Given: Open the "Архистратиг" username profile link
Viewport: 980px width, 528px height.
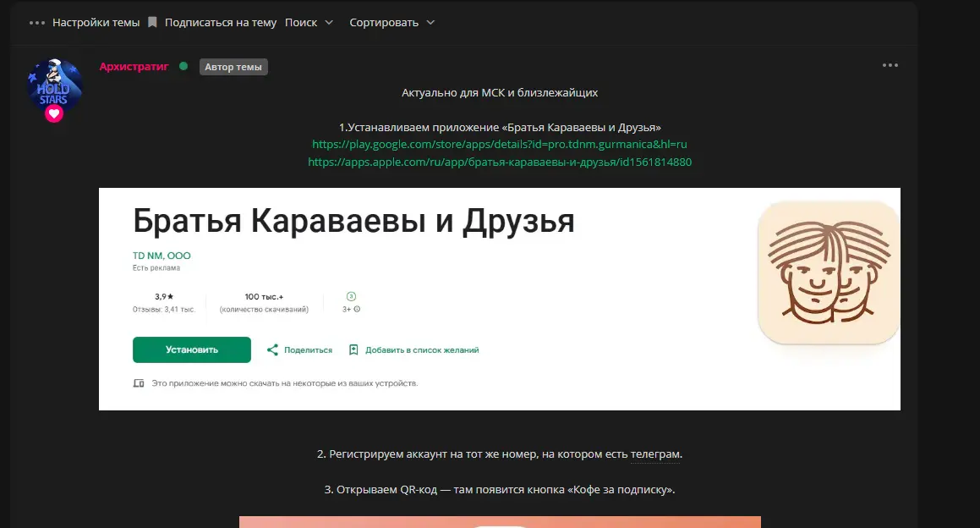Looking at the screenshot, I should click(134, 66).
